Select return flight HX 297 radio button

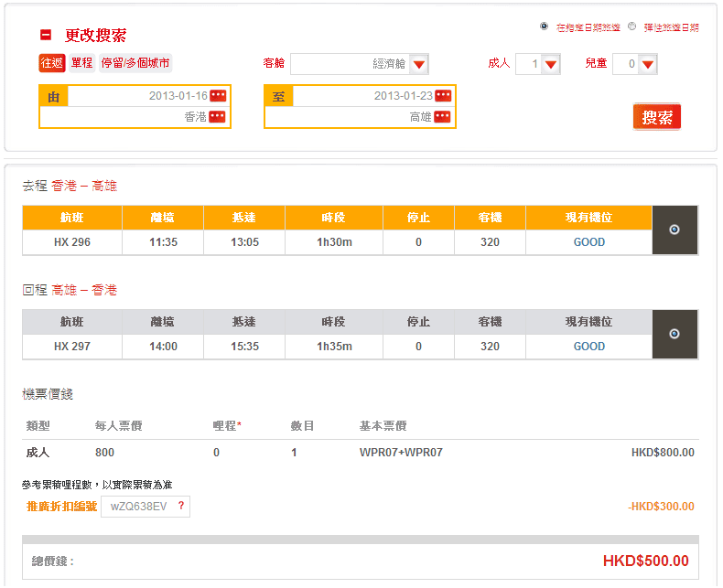(x=674, y=334)
